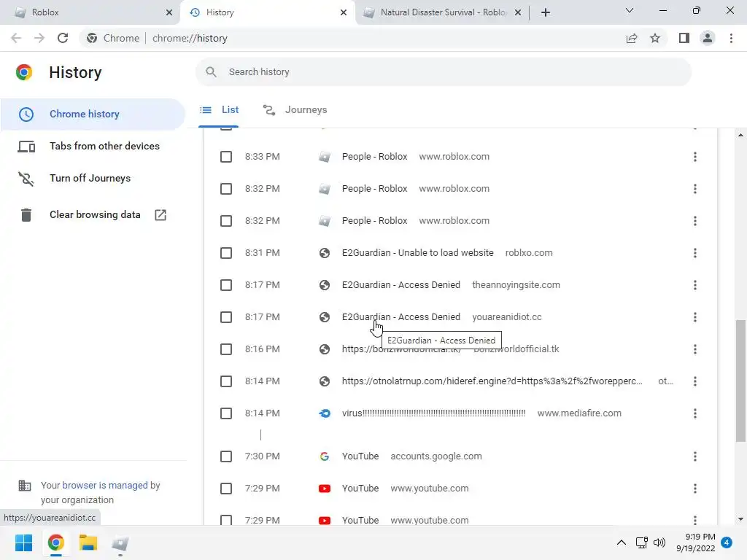Focus the Search history field

(444, 72)
